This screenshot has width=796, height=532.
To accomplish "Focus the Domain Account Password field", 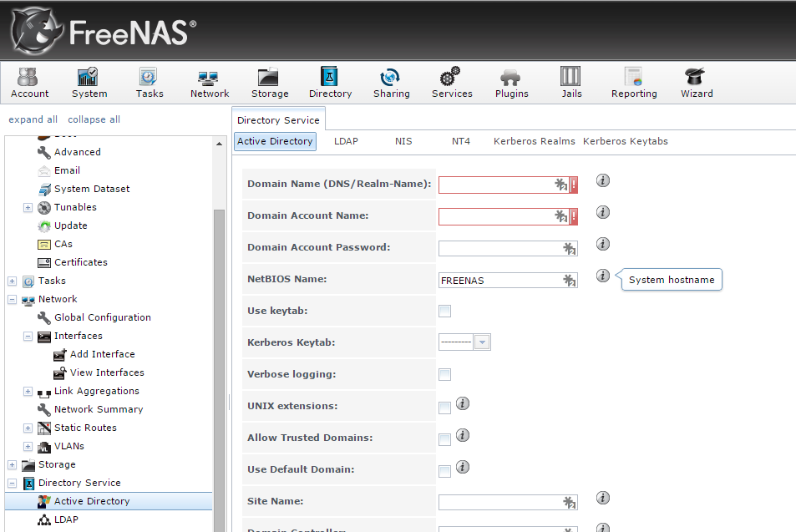I will (x=508, y=248).
